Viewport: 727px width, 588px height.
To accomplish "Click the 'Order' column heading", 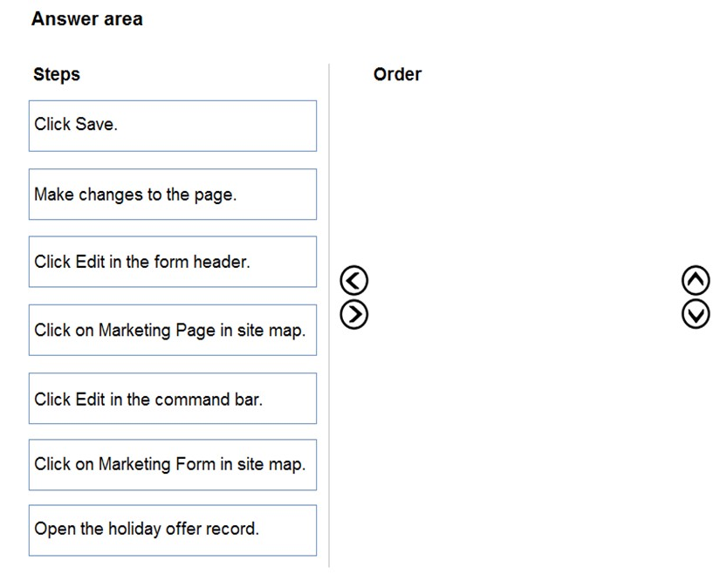I will click(397, 74).
